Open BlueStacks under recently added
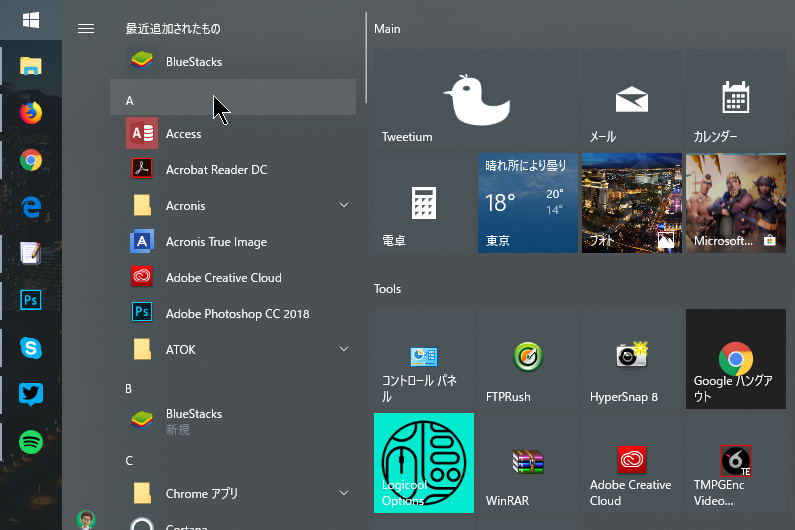Image resolution: width=795 pixels, height=530 pixels. (x=233, y=61)
